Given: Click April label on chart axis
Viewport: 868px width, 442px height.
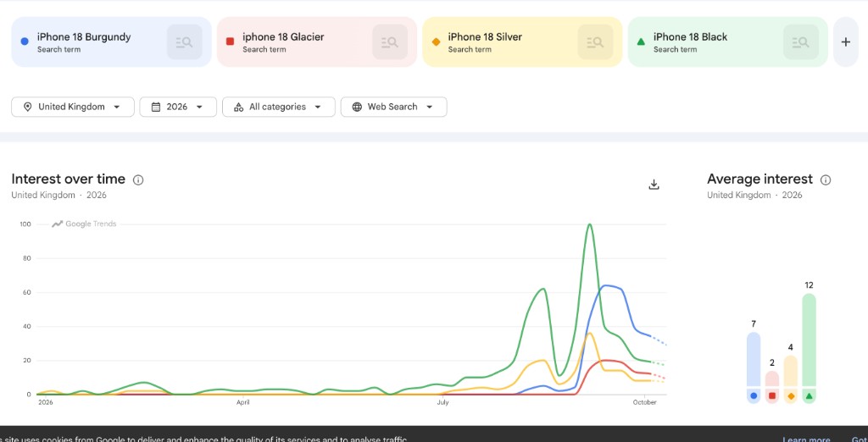Looking at the screenshot, I should pos(243,402).
